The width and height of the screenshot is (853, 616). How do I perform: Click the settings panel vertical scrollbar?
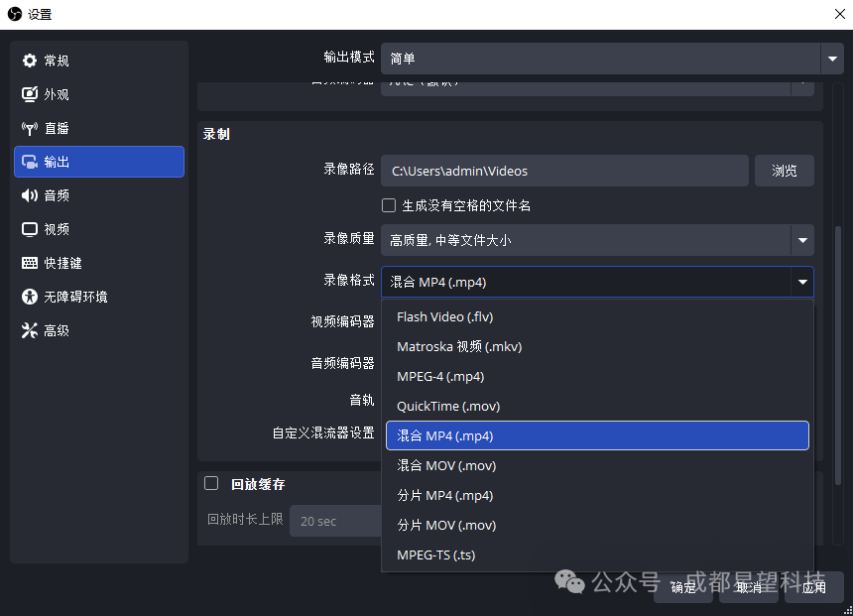[x=838, y=356]
